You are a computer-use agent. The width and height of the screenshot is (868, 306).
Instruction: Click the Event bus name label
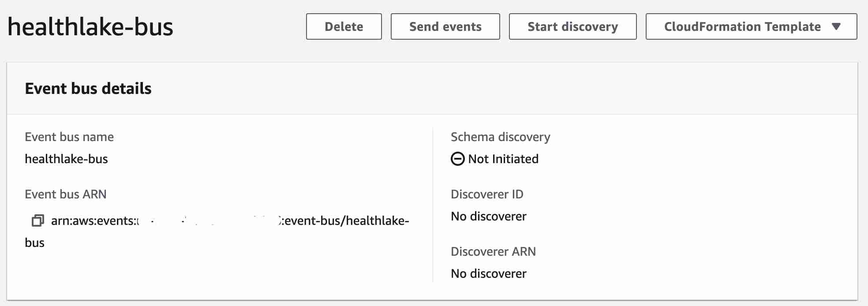click(x=69, y=137)
